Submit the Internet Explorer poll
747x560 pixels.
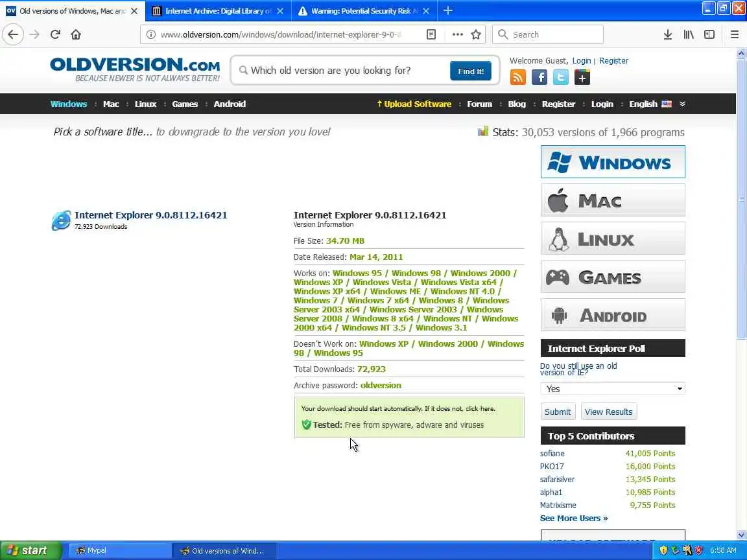tap(558, 412)
